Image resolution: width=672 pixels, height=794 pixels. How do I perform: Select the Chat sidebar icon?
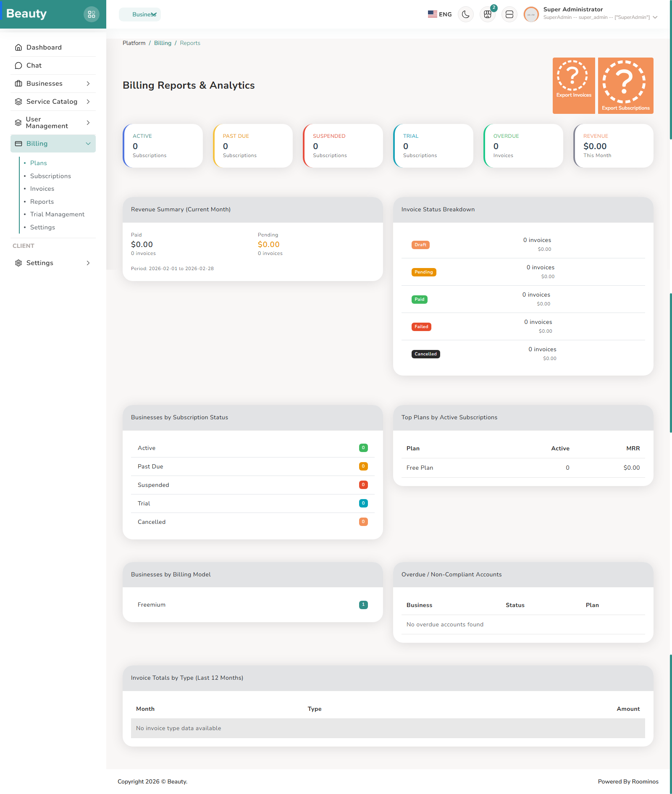pyautogui.click(x=18, y=65)
